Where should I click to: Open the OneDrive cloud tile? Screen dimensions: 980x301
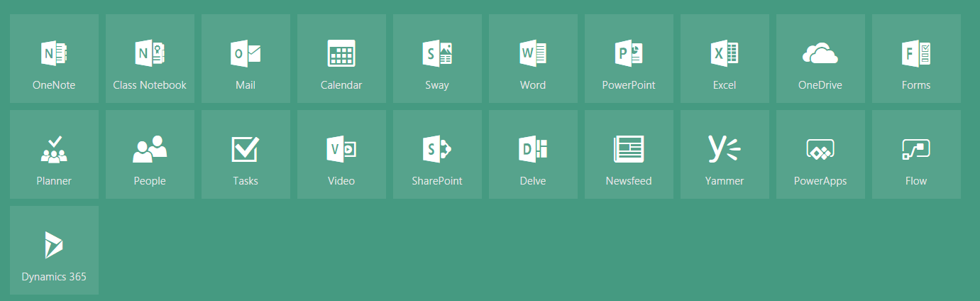point(820,58)
